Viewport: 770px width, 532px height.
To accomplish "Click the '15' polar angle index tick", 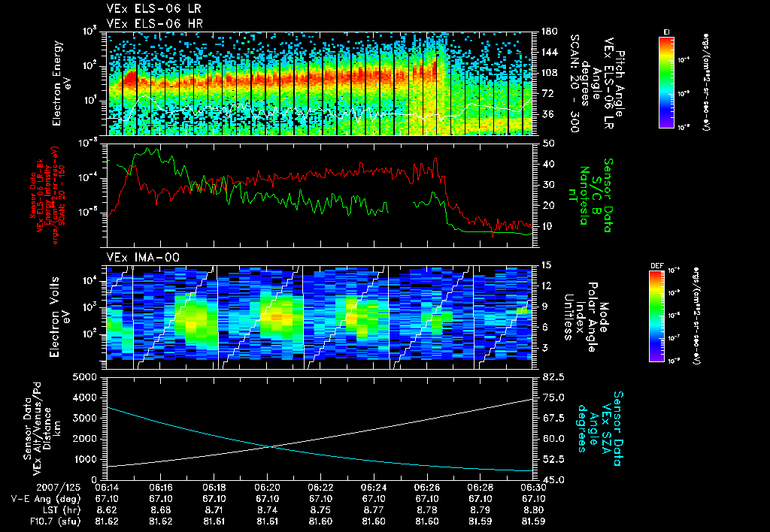I will [547, 265].
